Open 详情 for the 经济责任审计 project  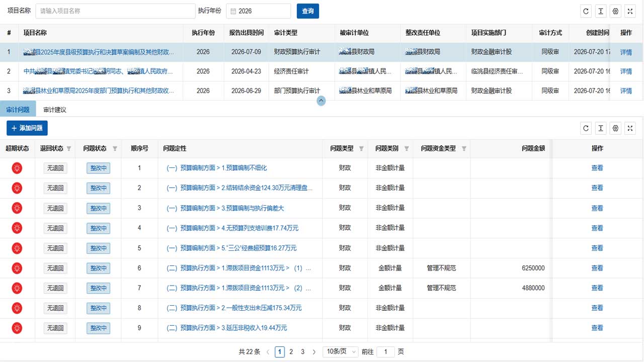626,71
